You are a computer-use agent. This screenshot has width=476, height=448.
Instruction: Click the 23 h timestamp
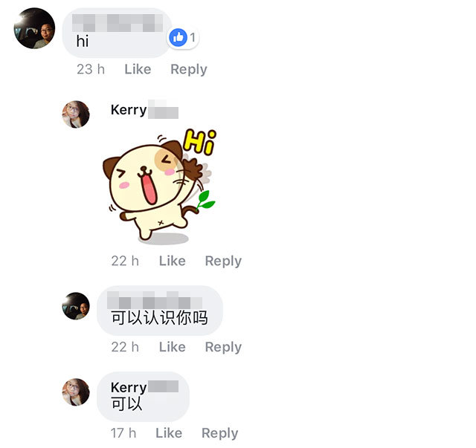point(91,69)
